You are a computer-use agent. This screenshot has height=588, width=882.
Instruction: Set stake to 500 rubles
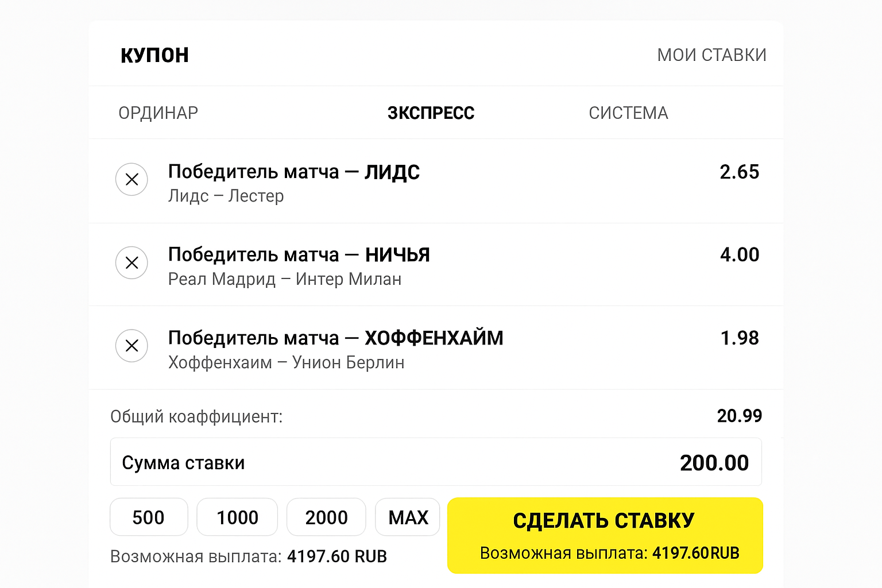tap(149, 517)
